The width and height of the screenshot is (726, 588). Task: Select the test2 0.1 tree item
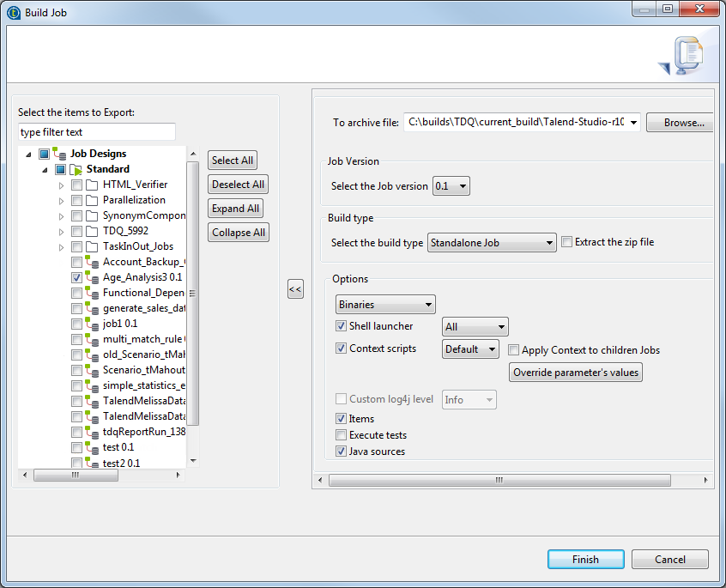[x=121, y=463]
